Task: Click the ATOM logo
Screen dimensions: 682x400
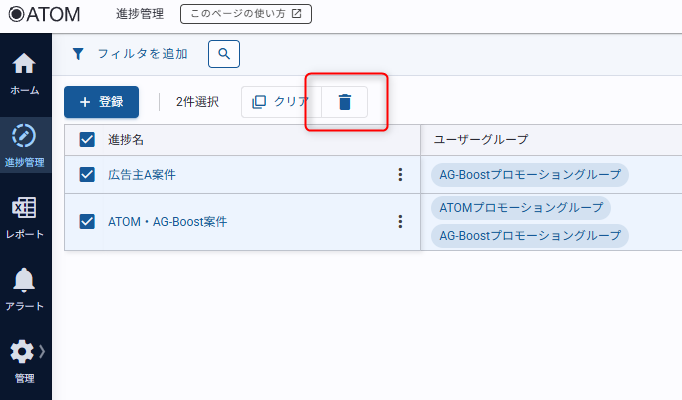Action: pyautogui.click(x=45, y=14)
